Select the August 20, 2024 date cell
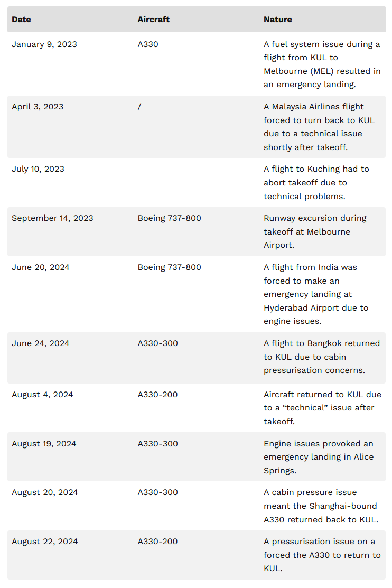This screenshot has width=392, height=588. point(44,492)
